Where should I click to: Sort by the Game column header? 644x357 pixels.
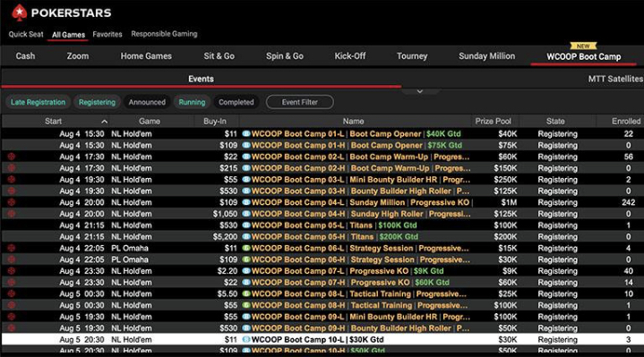pos(150,122)
